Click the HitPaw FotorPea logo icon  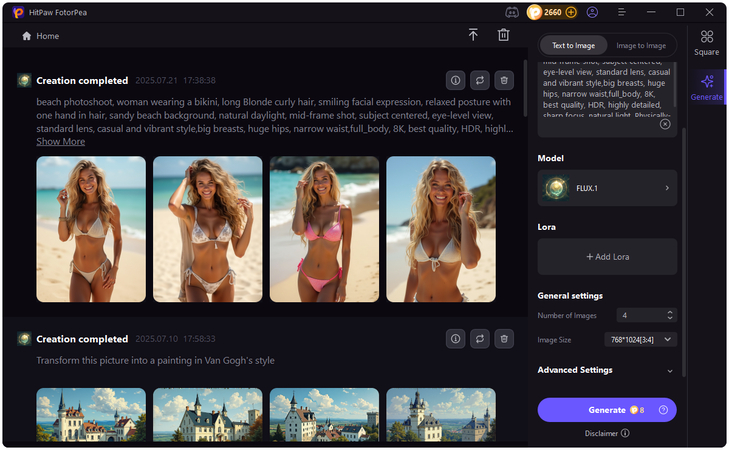[19, 13]
